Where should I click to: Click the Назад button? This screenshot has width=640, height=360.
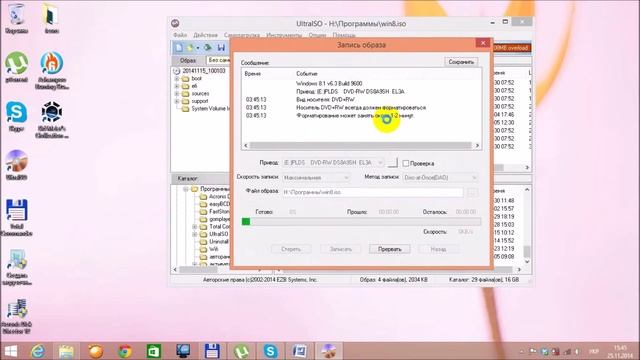[x=438, y=249]
